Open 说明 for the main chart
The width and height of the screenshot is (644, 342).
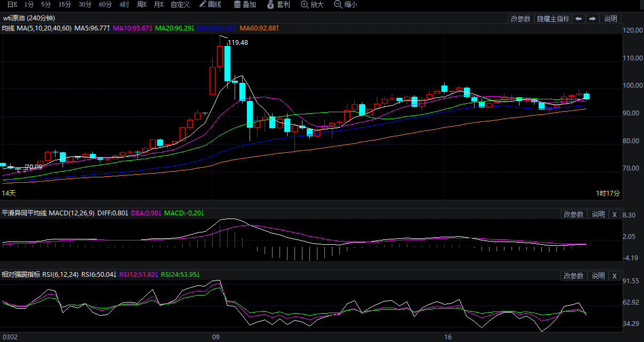(x=610, y=19)
